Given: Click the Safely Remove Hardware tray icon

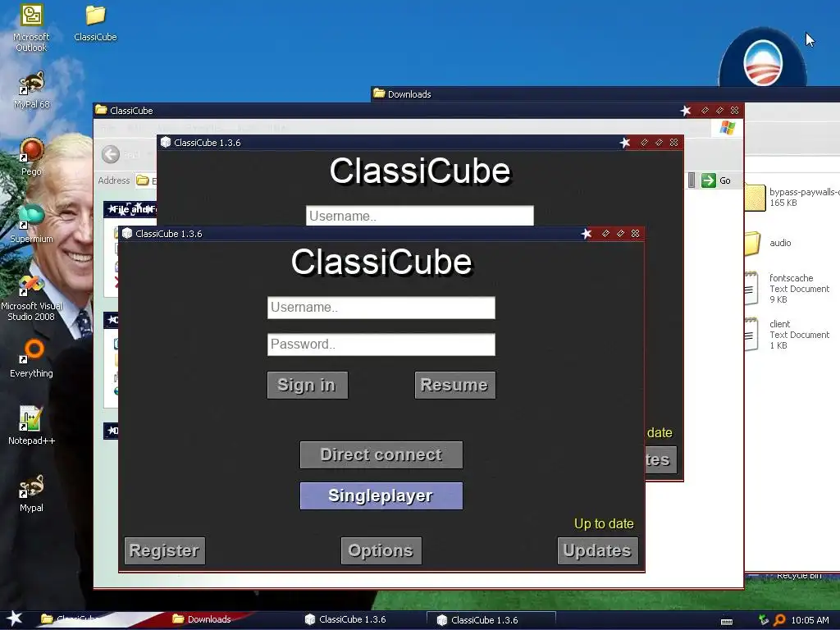Looking at the screenshot, I should (764, 620).
